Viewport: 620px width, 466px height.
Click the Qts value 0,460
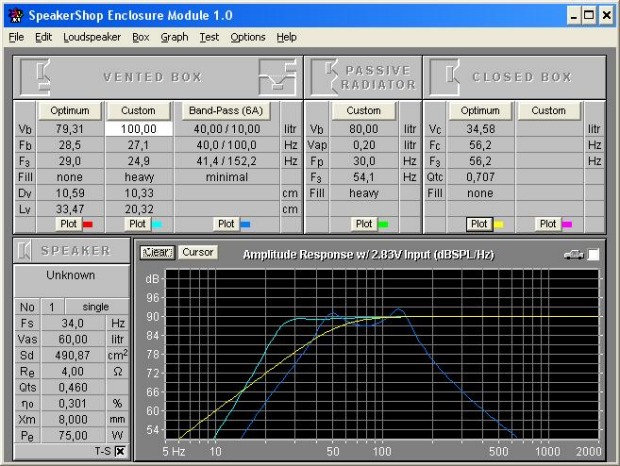(x=73, y=387)
